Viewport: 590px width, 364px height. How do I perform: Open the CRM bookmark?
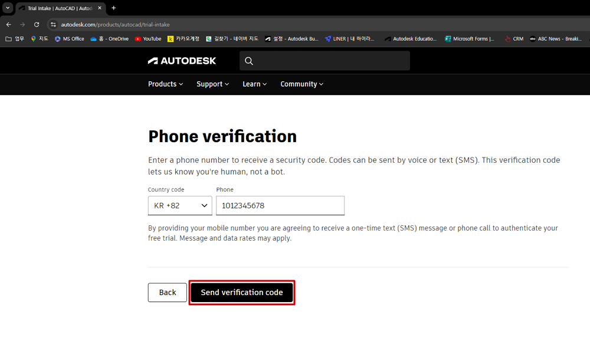pyautogui.click(x=514, y=39)
